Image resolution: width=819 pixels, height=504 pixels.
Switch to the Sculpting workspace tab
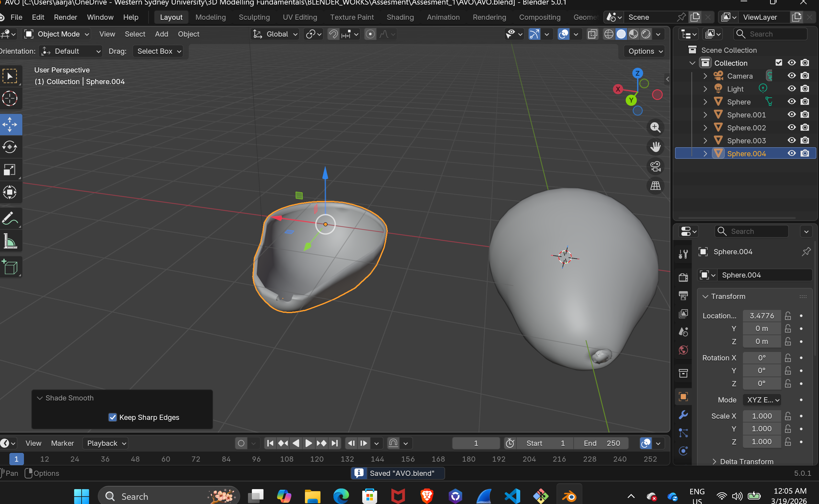pyautogui.click(x=254, y=17)
